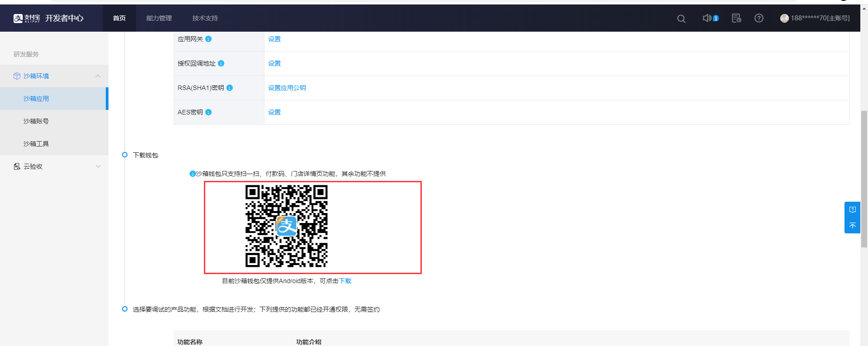Click info icon next to 应用网关
The width and height of the screenshot is (868, 346).
coord(208,39)
